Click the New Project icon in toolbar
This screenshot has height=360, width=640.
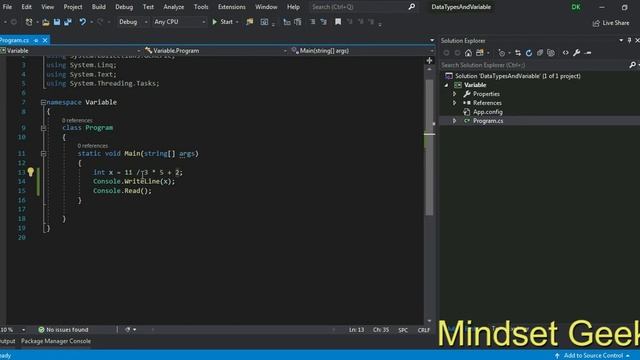[x=29, y=22]
